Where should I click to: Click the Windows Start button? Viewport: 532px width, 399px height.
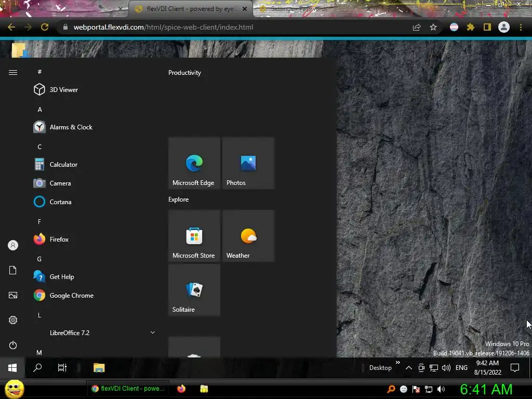[12, 368]
